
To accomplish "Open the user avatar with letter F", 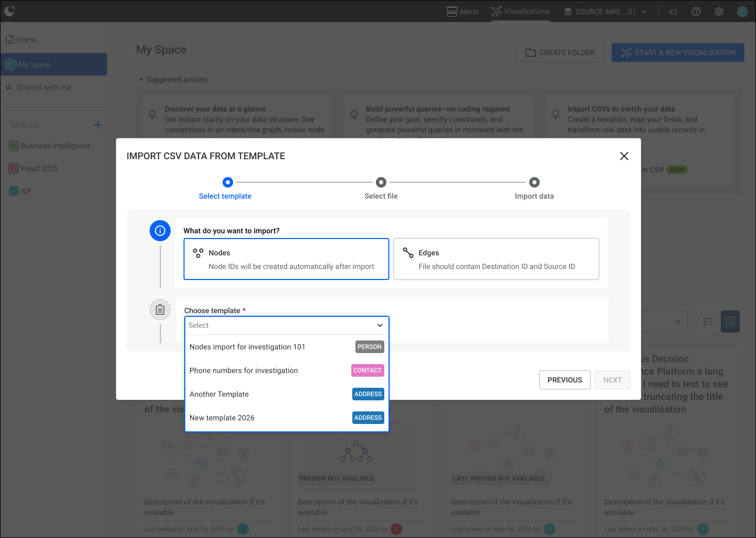I will coord(742,11).
